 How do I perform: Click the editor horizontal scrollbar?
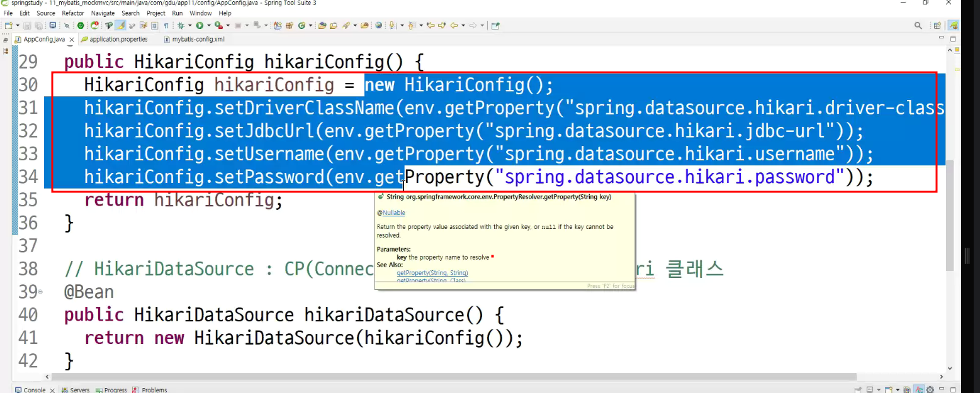(454, 377)
